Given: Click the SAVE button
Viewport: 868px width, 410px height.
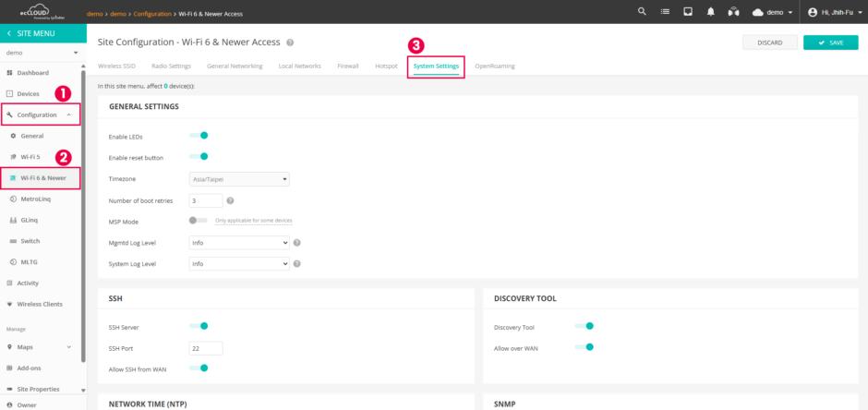Looking at the screenshot, I should (x=830, y=42).
